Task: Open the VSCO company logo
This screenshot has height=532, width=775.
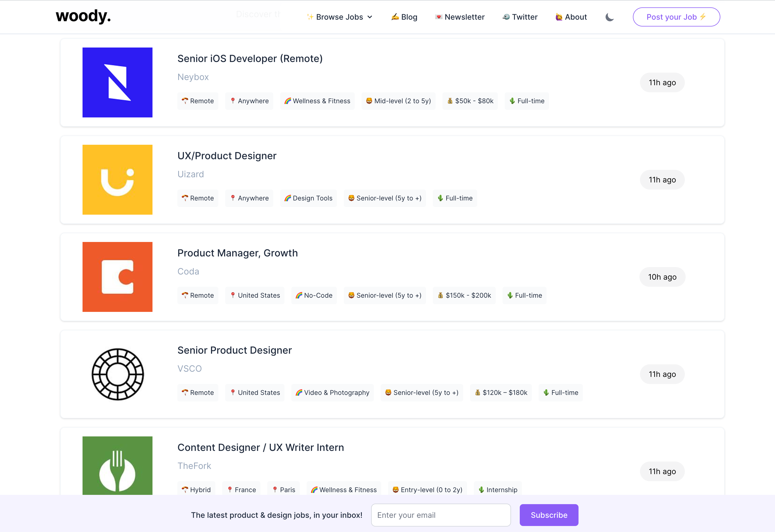Action: click(x=118, y=374)
